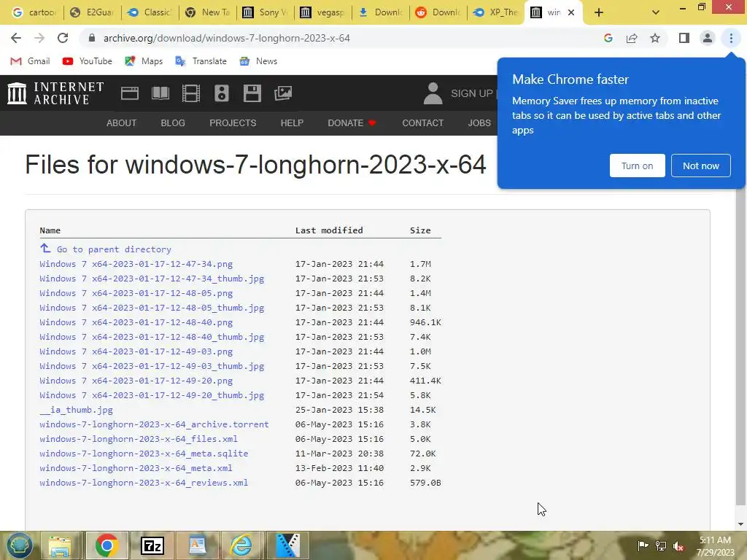The width and height of the screenshot is (747, 560).
Task: Open the Chrome profile avatar icon
Action: click(708, 38)
